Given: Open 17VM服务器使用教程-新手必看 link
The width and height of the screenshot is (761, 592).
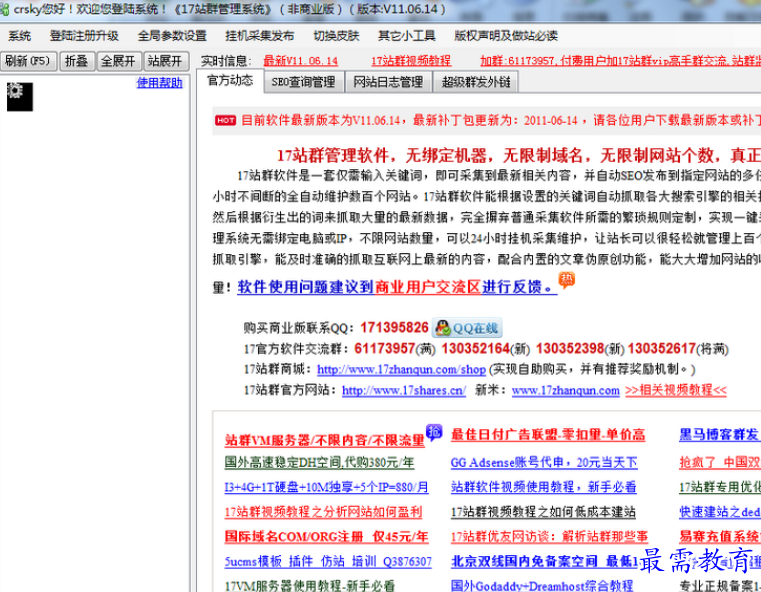Looking at the screenshot, I should click(310, 586).
